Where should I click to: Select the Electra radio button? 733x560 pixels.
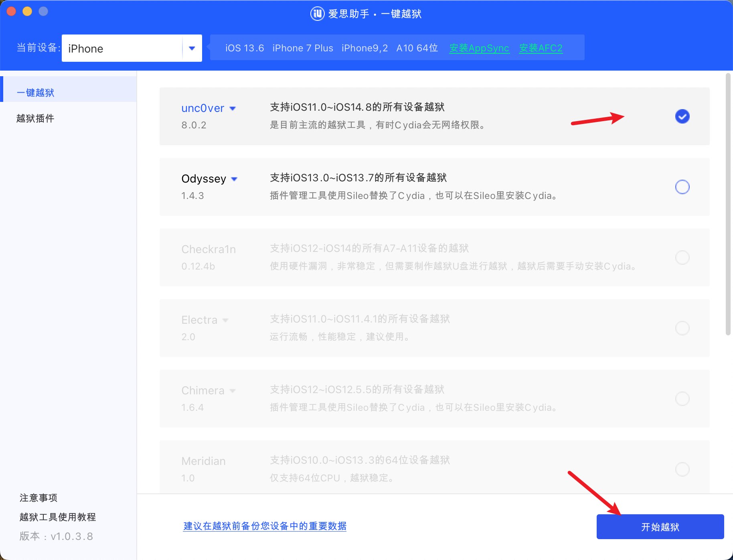pyautogui.click(x=682, y=328)
